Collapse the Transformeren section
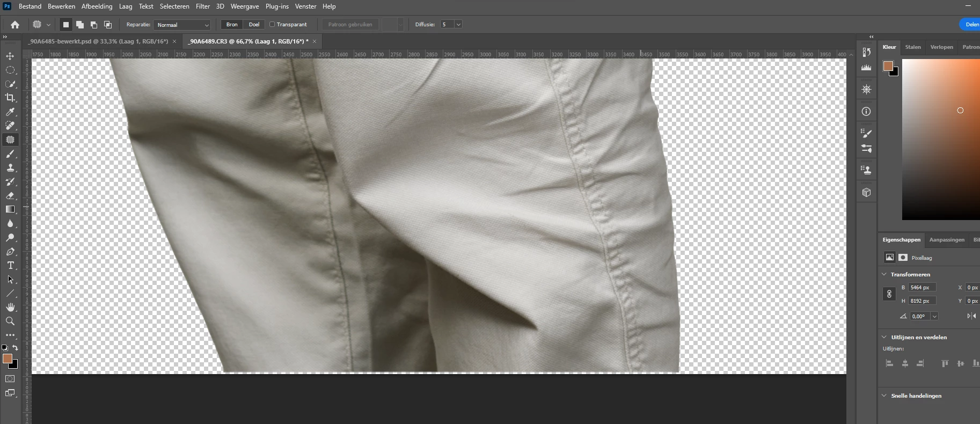 (x=884, y=274)
